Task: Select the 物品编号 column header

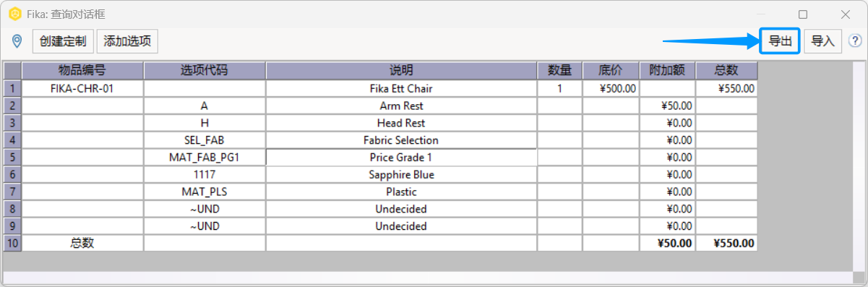Action: pos(82,70)
